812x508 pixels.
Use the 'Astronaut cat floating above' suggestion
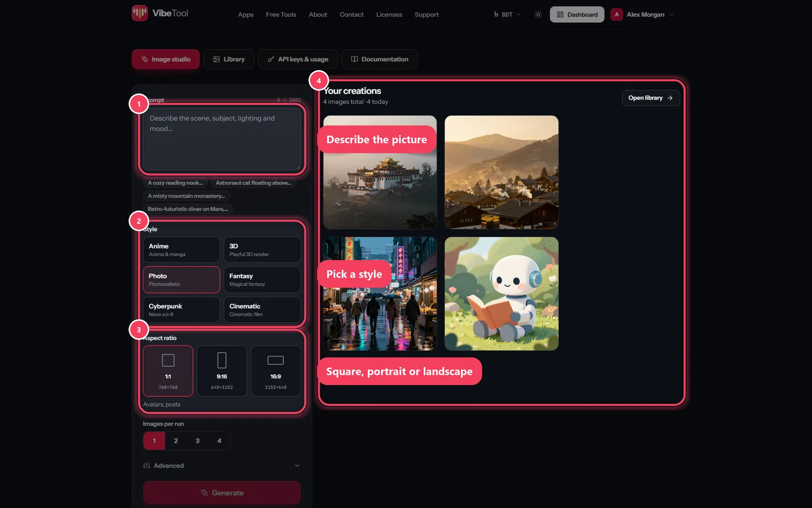[253, 183]
